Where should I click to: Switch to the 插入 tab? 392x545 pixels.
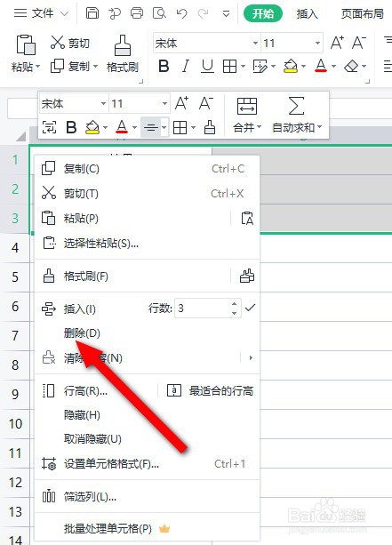point(308,14)
